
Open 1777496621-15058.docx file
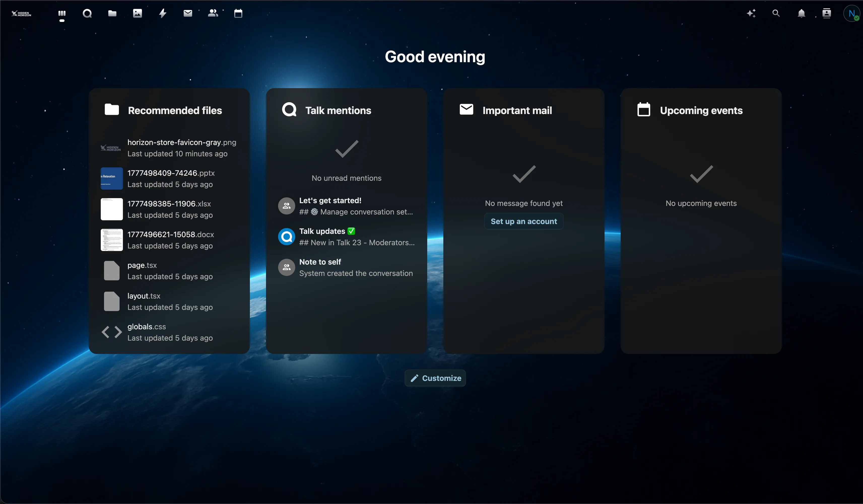(x=169, y=240)
